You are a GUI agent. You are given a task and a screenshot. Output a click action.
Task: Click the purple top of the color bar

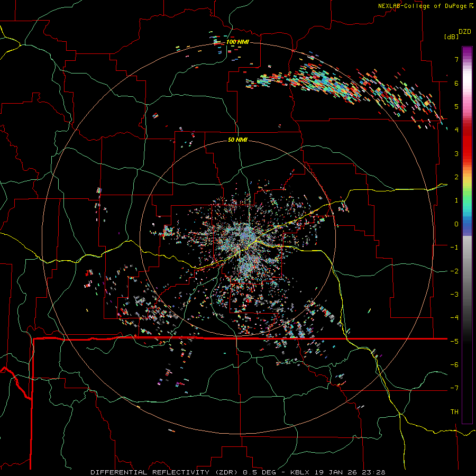[467, 52]
